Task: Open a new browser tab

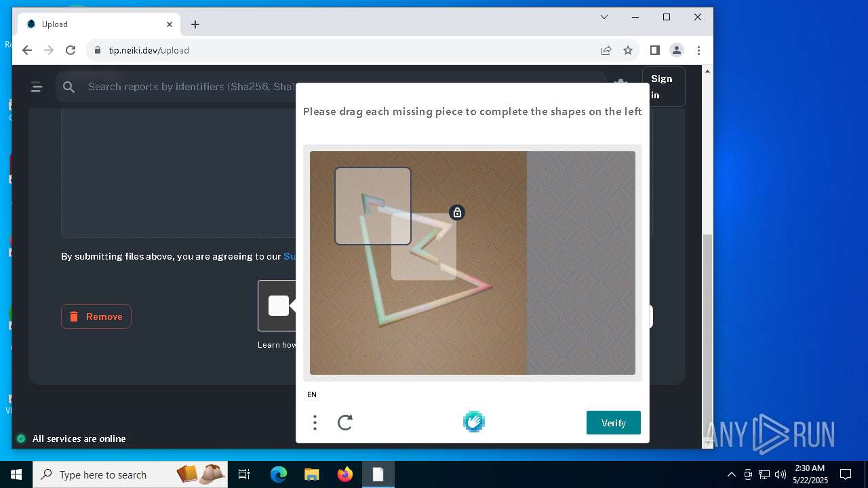Action: [x=195, y=24]
